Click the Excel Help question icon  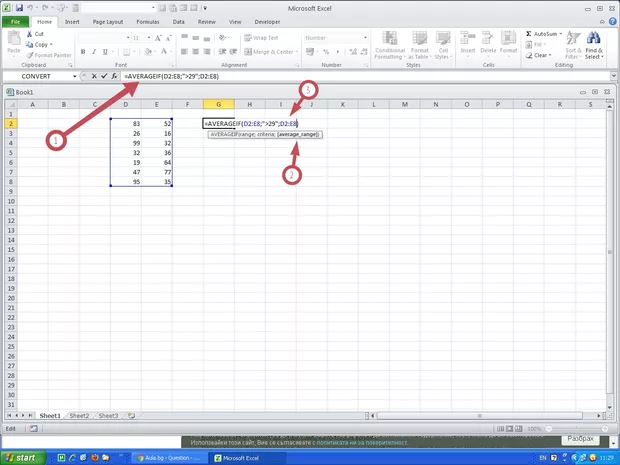click(612, 22)
